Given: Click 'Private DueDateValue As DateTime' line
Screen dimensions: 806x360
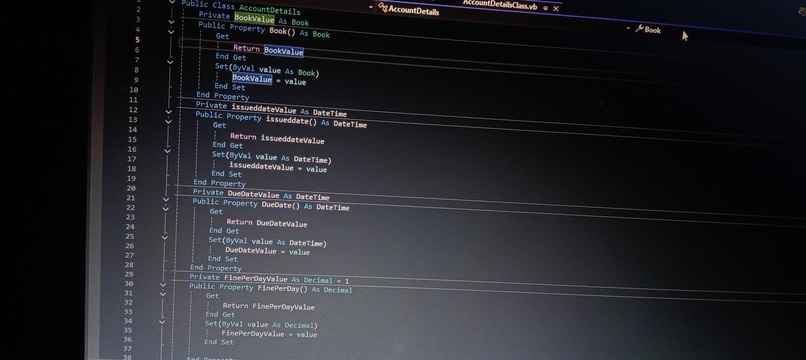Looking at the screenshot, I should tap(261, 194).
